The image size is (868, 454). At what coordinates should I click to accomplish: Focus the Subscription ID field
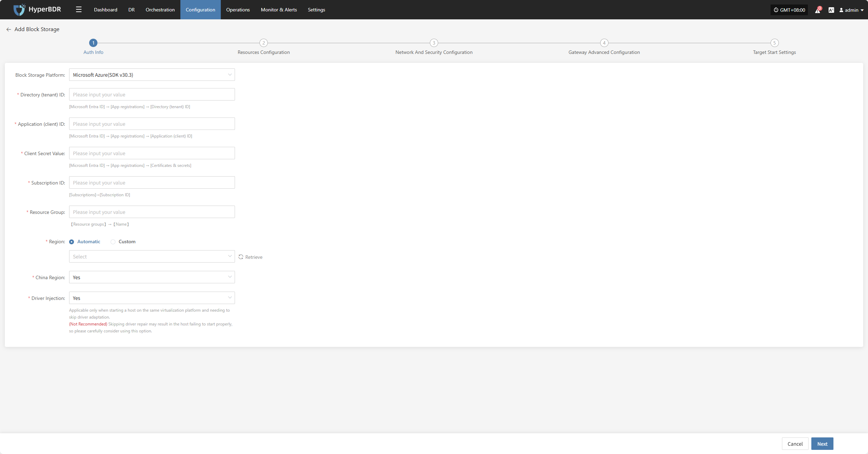[x=152, y=182]
